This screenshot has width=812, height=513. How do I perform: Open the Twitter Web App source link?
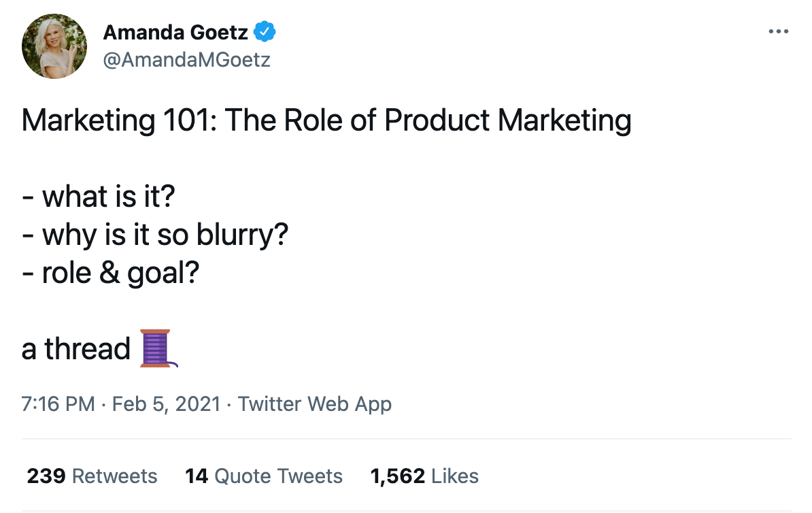pos(314,404)
